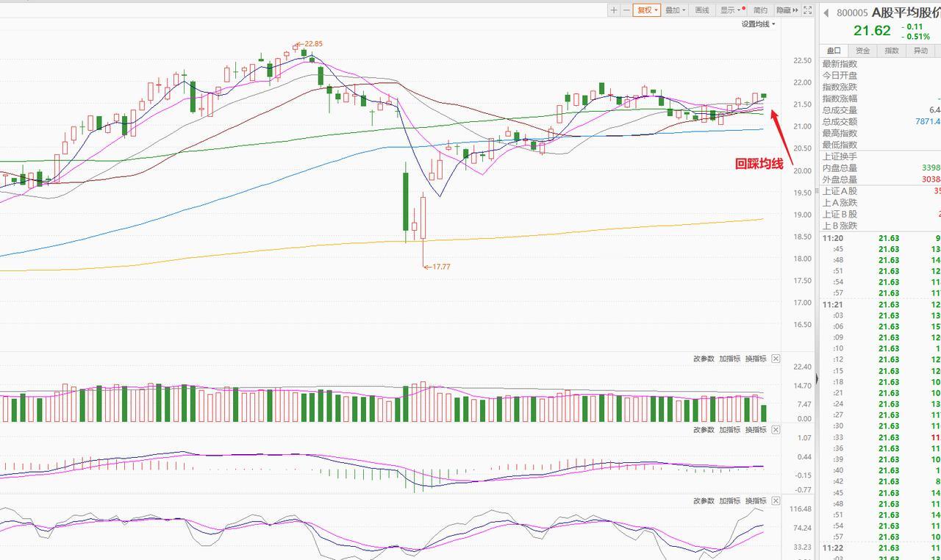Zoom out the chart with the minus button

(x=626, y=10)
